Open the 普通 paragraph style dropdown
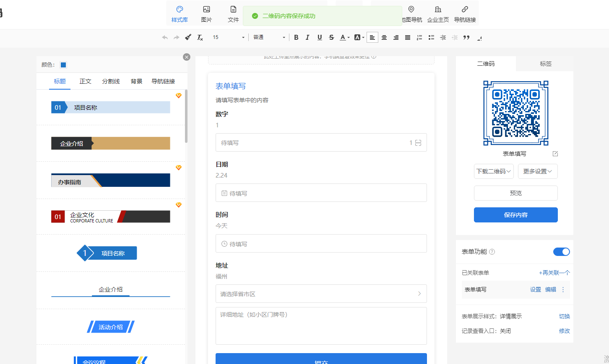The image size is (609, 364). [269, 37]
